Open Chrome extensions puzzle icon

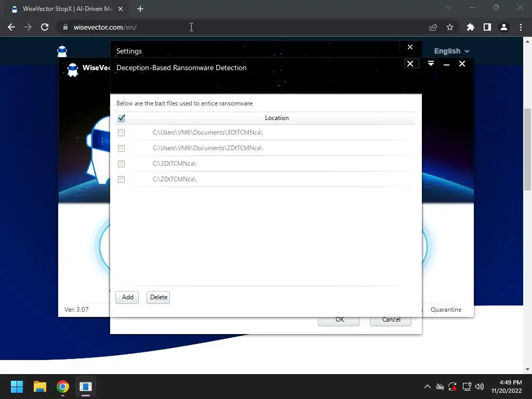click(471, 27)
